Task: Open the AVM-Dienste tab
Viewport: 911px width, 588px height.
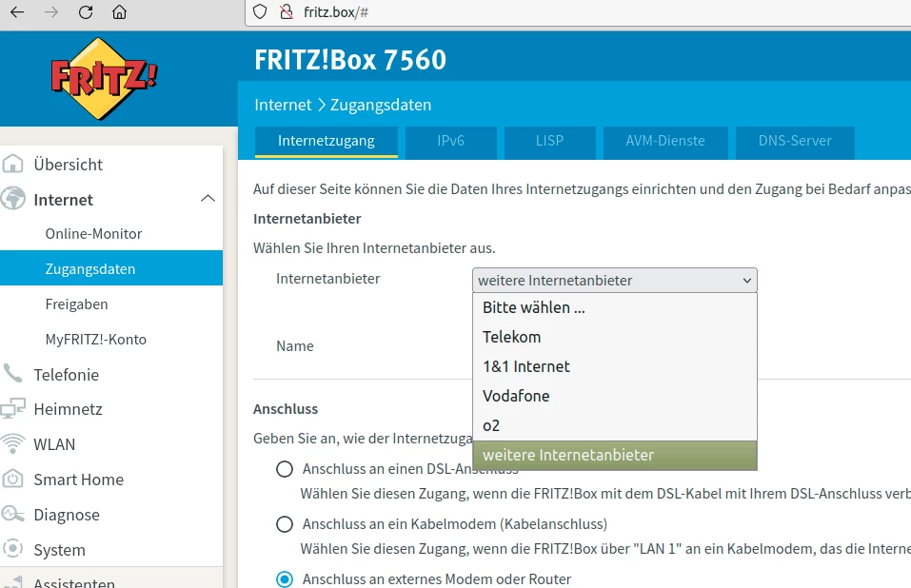Action: pyautogui.click(x=665, y=142)
